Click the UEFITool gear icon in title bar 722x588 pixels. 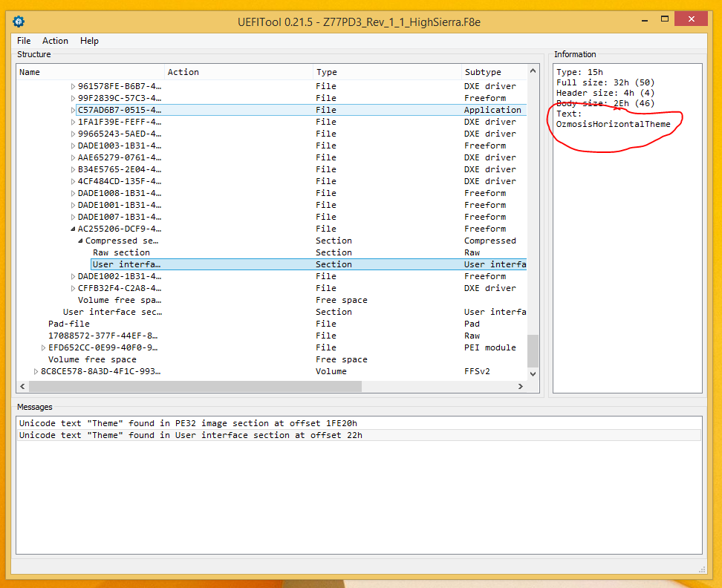point(19,21)
